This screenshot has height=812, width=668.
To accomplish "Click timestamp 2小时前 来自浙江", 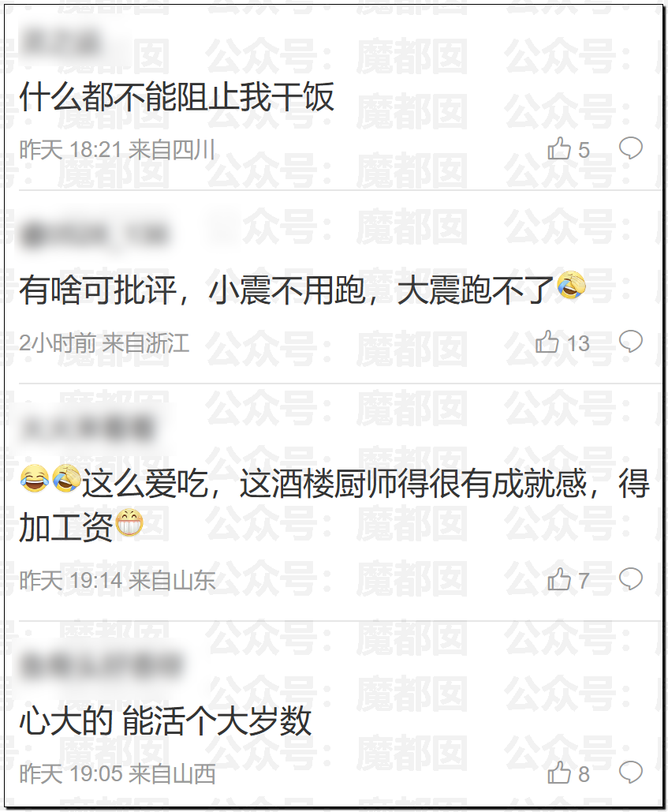I will [105, 343].
